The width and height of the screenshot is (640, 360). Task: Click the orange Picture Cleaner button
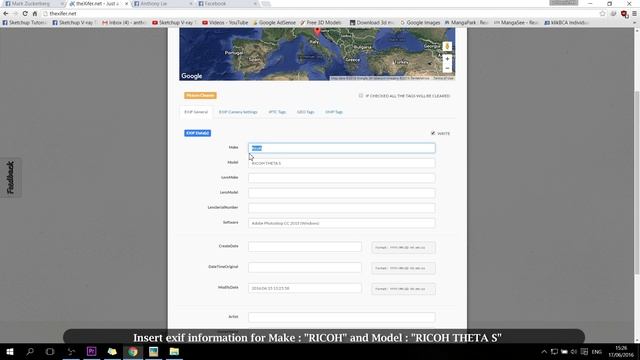[x=200, y=96]
